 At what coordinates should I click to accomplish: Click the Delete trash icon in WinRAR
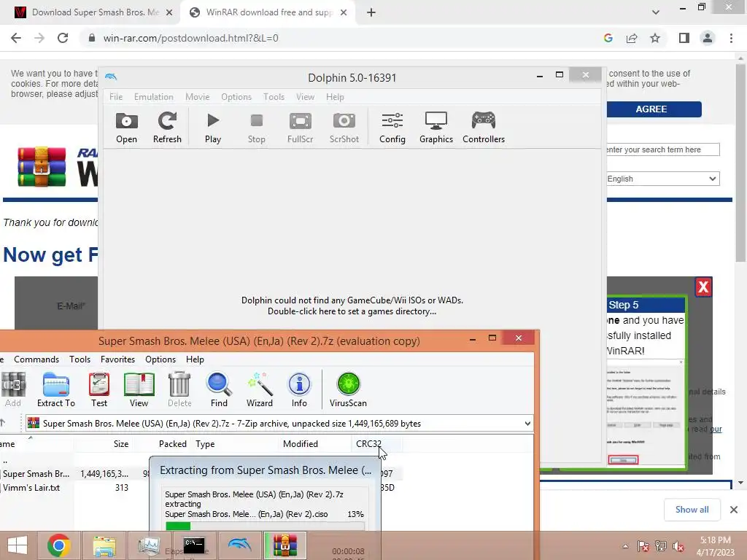click(x=179, y=389)
